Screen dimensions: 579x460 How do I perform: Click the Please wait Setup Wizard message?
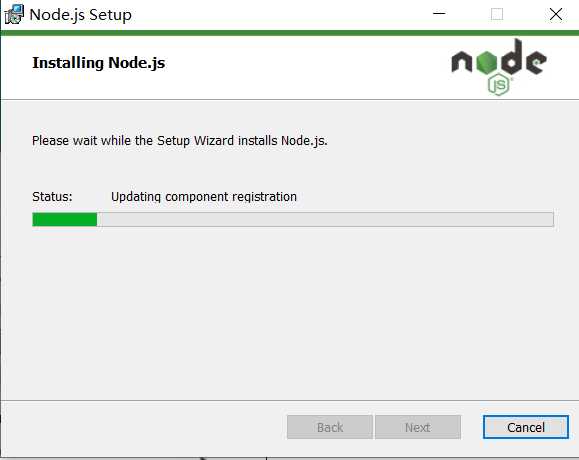tap(180, 141)
